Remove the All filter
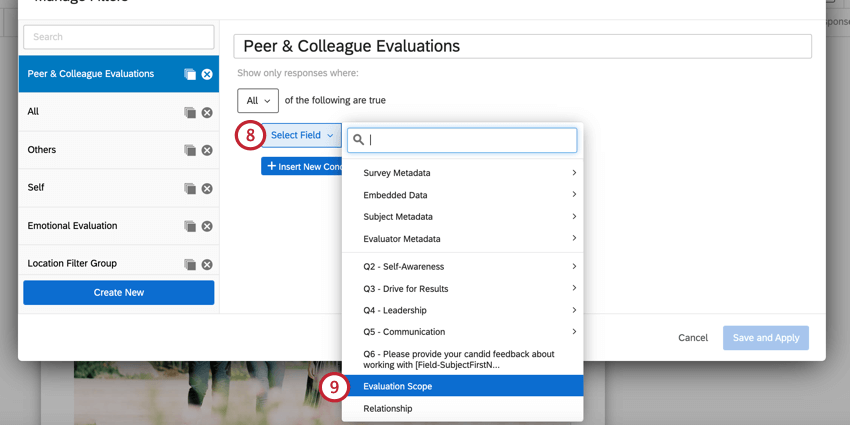The height and width of the screenshot is (425, 850). pyautogui.click(x=207, y=112)
